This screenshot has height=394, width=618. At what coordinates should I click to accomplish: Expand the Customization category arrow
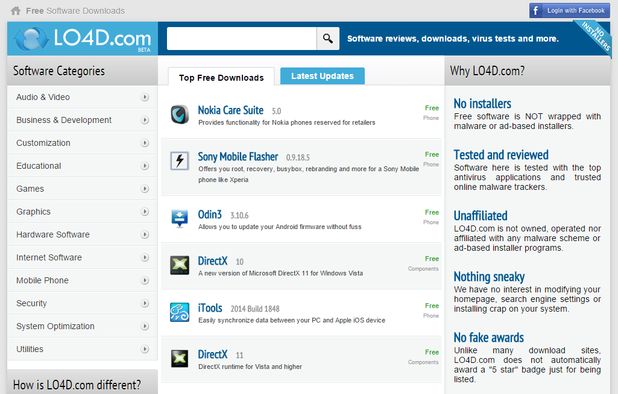(145, 143)
